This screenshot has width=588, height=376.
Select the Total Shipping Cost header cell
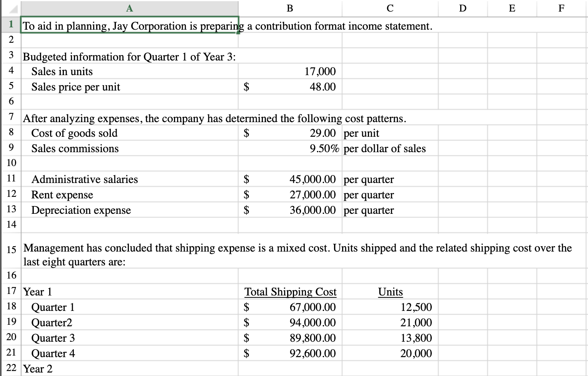290,292
